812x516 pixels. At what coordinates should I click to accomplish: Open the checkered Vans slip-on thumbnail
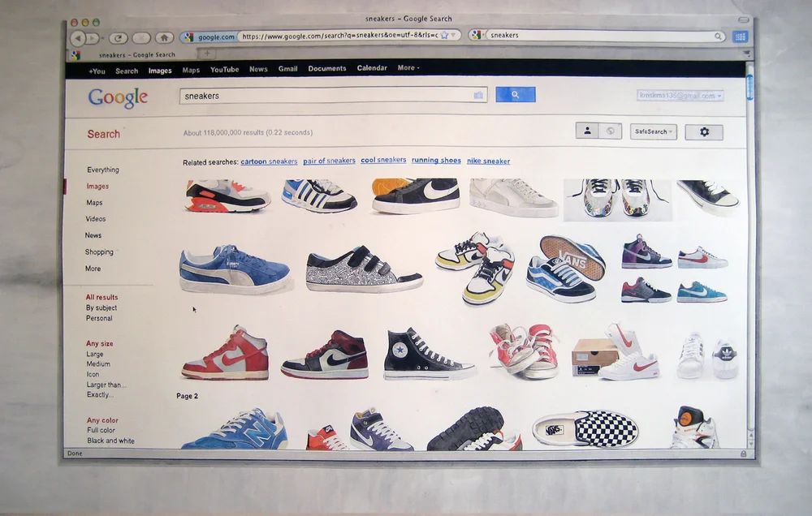[x=585, y=428]
